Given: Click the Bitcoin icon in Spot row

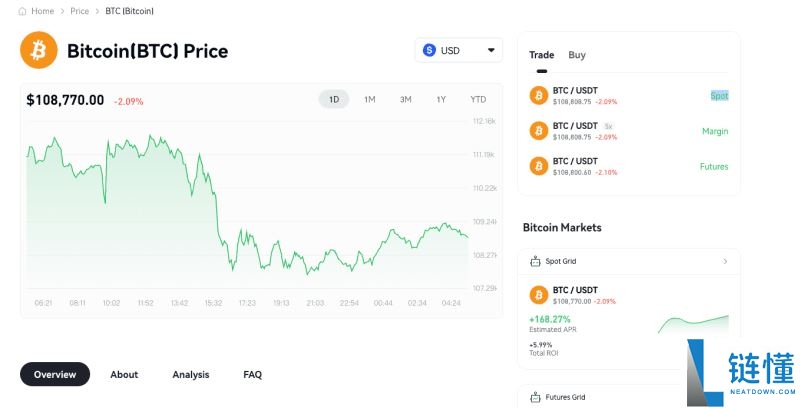Looking at the screenshot, I should pos(539,96).
